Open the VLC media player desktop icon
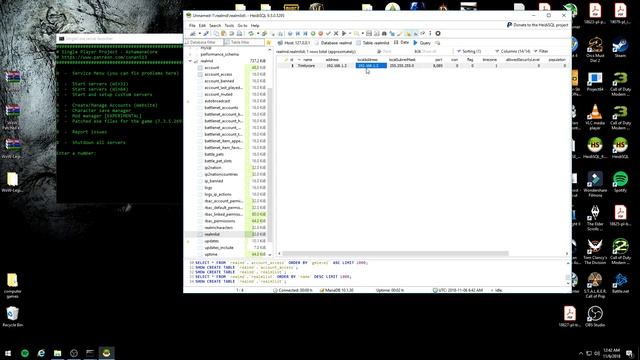 [x=595, y=117]
